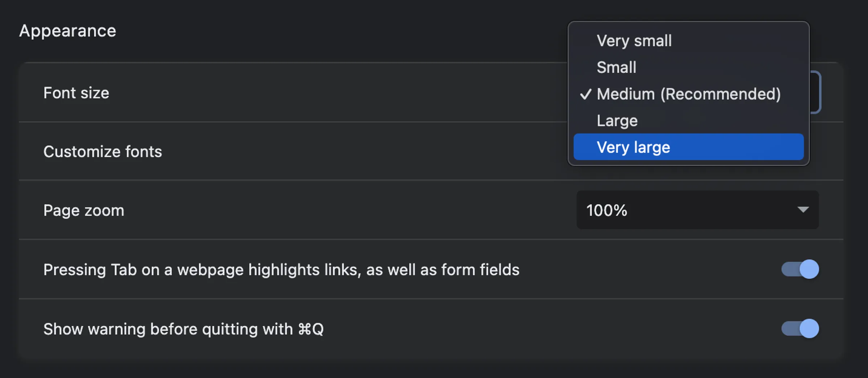
Task: Open the Page zoom dropdown
Action: 697,210
